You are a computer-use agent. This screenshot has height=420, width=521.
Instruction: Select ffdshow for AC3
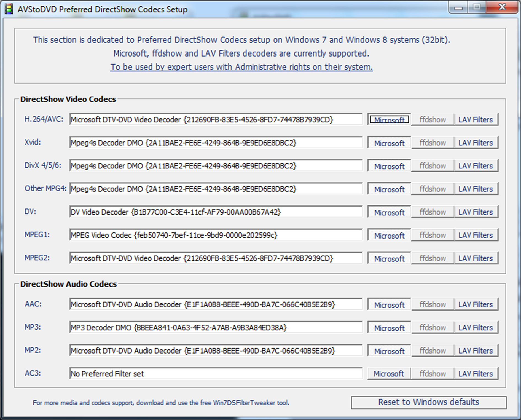pyautogui.click(x=433, y=374)
